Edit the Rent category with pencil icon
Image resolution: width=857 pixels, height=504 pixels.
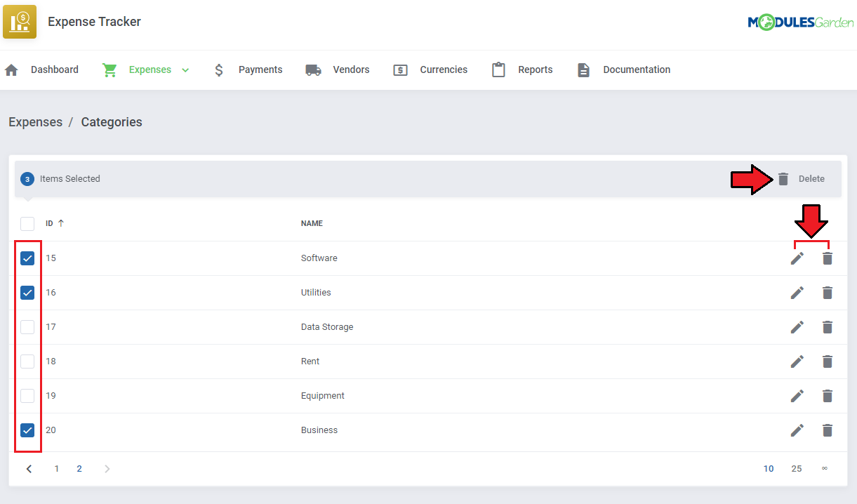(x=797, y=362)
